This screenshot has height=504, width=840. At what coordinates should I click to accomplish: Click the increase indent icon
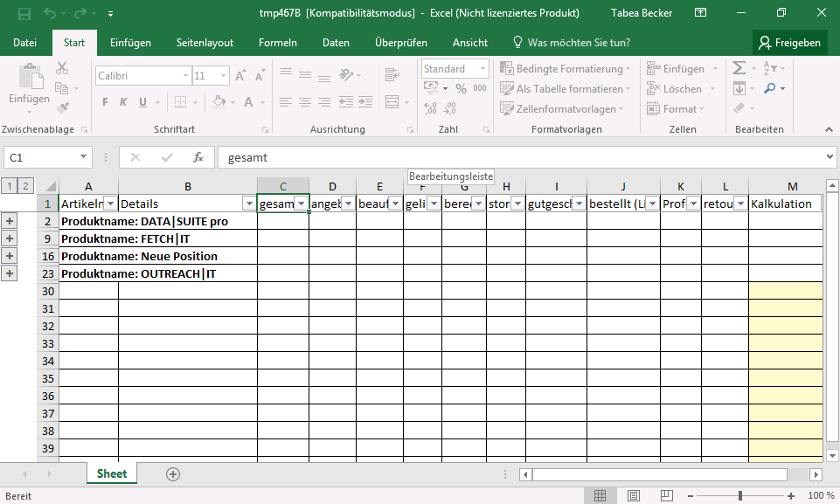[365, 102]
